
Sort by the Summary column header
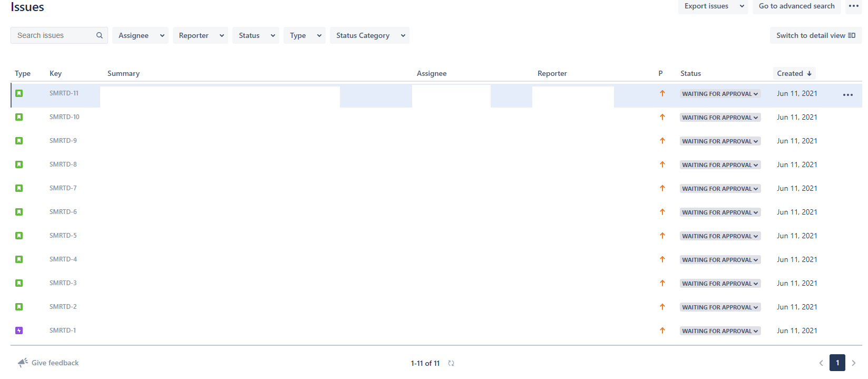click(123, 73)
